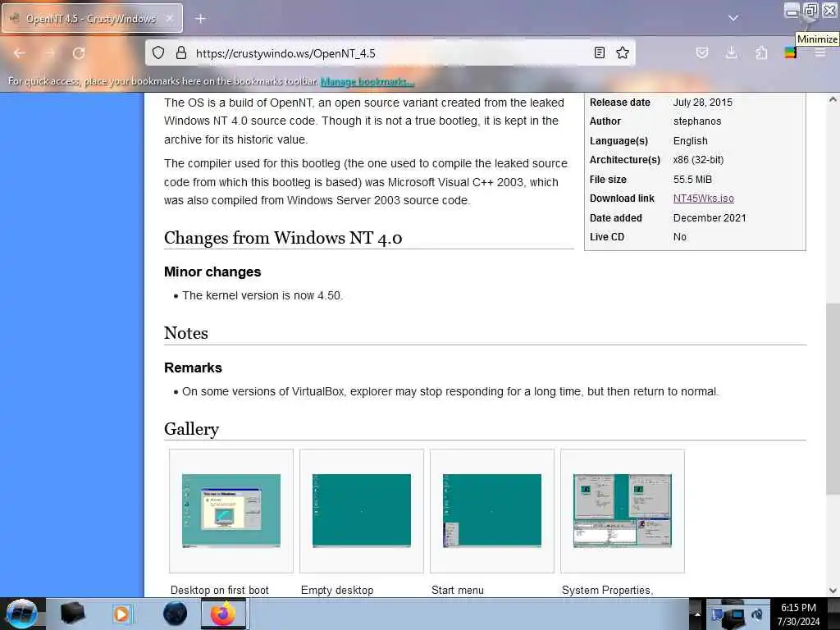Screen dimensions: 840x630
Task: List all tabs via the chevron dropdown
Action: [733, 18]
